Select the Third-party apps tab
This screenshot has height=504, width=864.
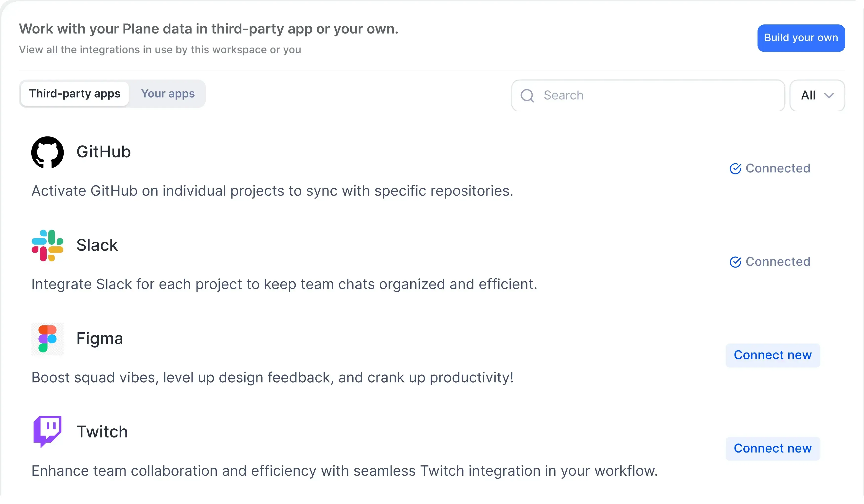click(74, 94)
